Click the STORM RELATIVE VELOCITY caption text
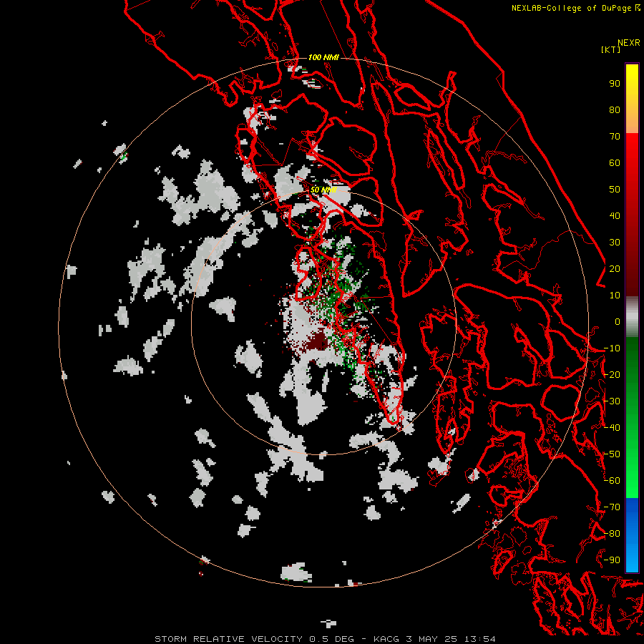This screenshot has height=644, width=644. pos(230,639)
